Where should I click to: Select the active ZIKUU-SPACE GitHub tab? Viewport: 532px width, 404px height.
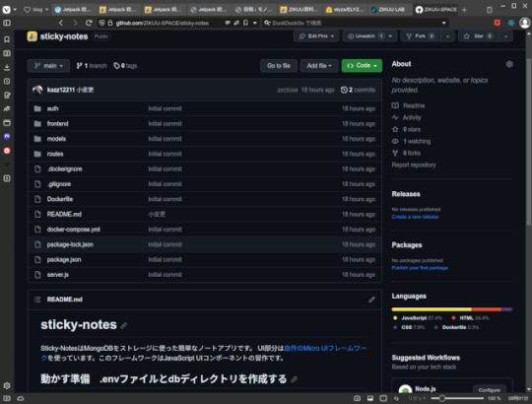[x=436, y=10]
